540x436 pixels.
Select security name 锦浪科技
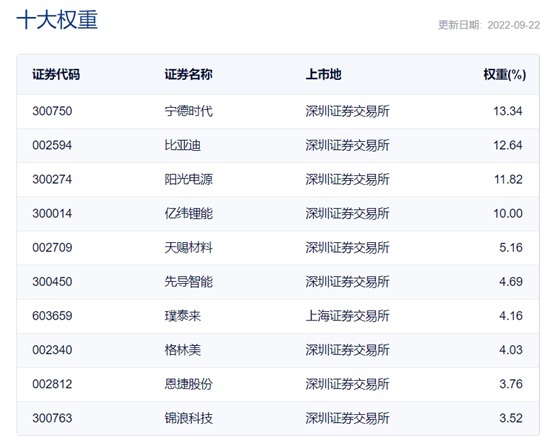(x=188, y=418)
